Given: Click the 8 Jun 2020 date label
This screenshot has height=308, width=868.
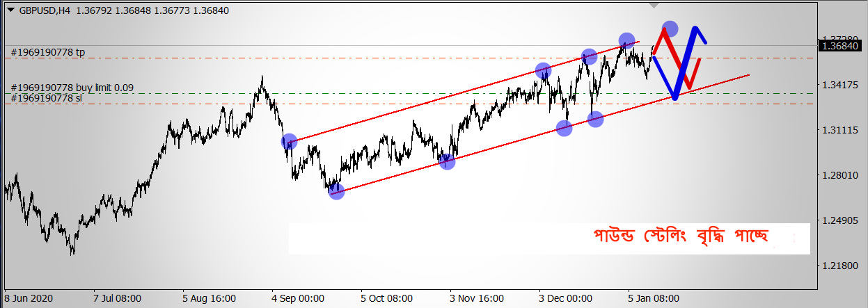Looking at the screenshot, I should pyautogui.click(x=27, y=298).
